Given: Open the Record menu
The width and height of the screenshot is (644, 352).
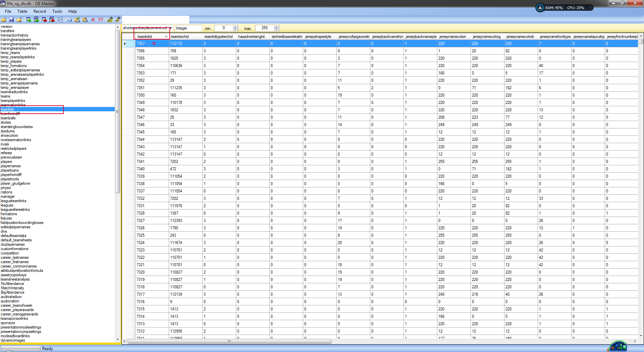Looking at the screenshot, I should click(x=40, y=11).
